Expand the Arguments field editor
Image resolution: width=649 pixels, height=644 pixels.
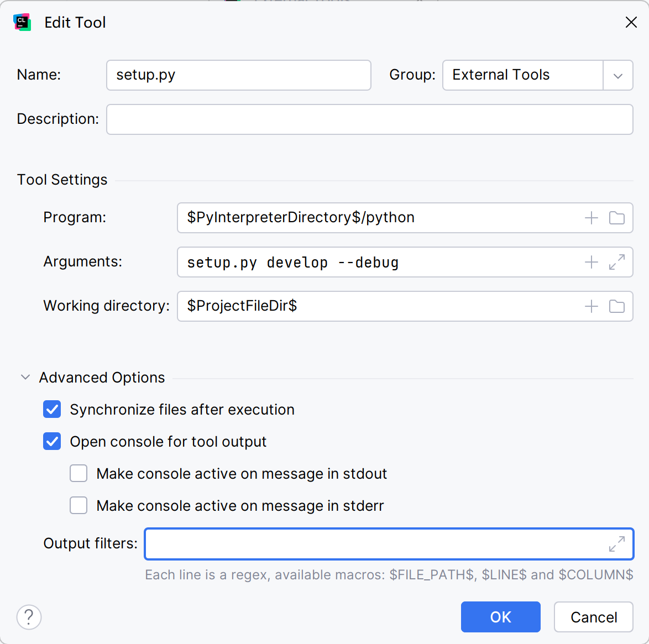coord(616,262)
